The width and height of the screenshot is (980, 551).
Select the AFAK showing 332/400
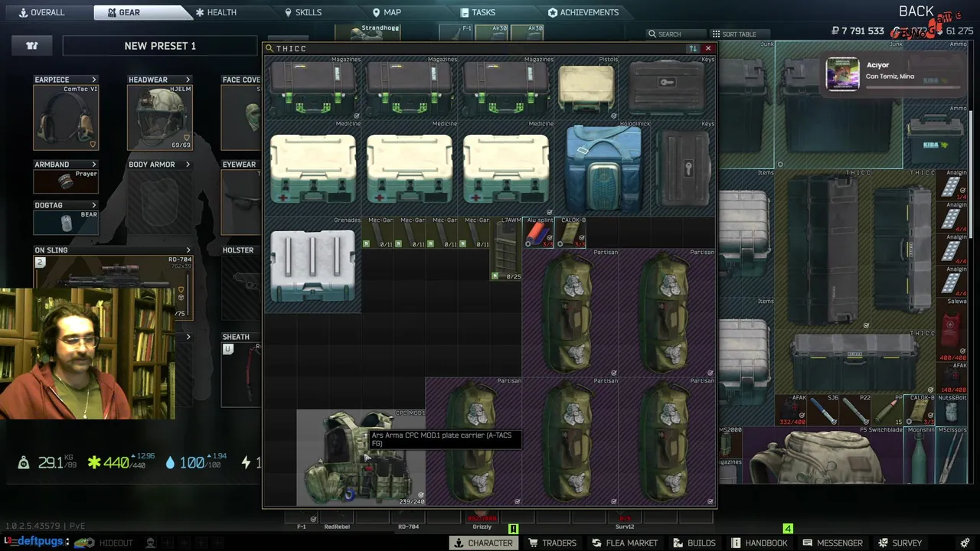pos(792,410)
